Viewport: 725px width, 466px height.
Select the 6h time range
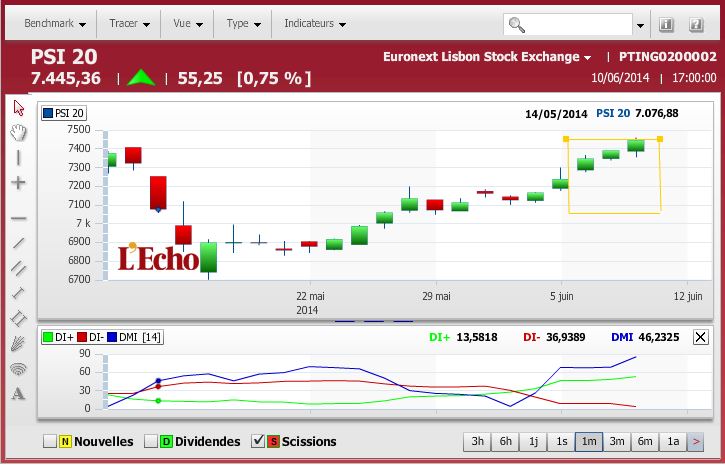click(505, 441)
